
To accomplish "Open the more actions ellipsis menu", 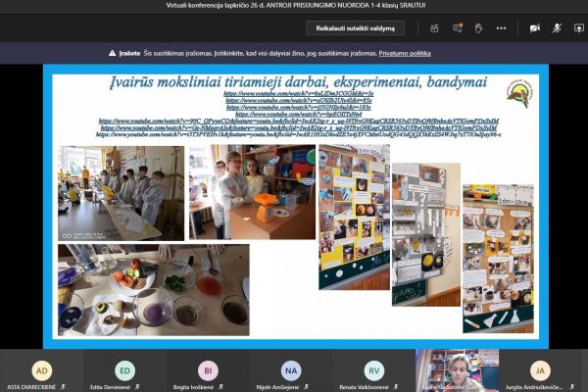I will point(501,28).
